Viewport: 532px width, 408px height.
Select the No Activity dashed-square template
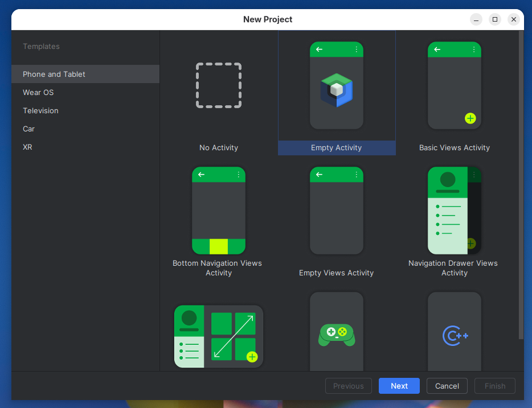[x=219, y=85]
